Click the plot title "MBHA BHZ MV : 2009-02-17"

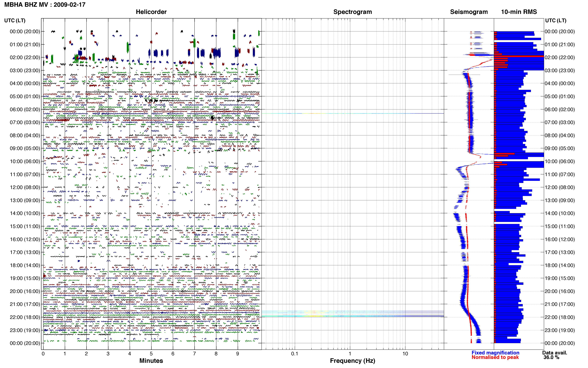click(45, 5)
